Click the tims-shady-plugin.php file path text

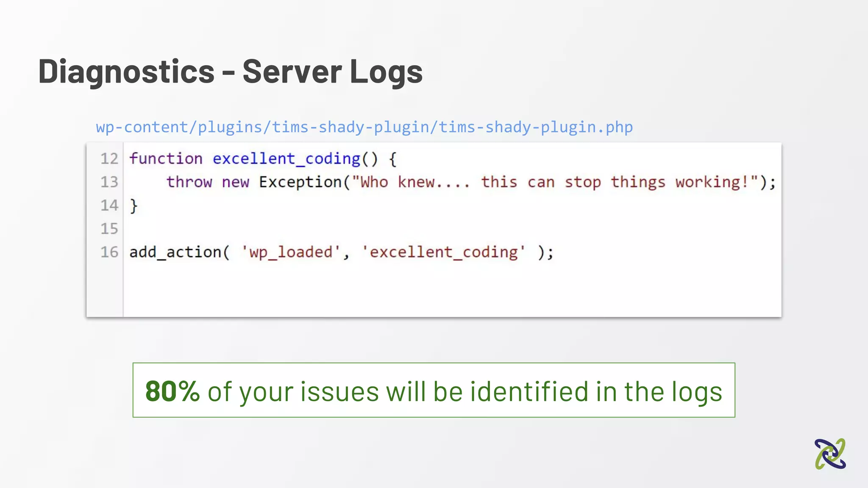(x=364, y=127)
